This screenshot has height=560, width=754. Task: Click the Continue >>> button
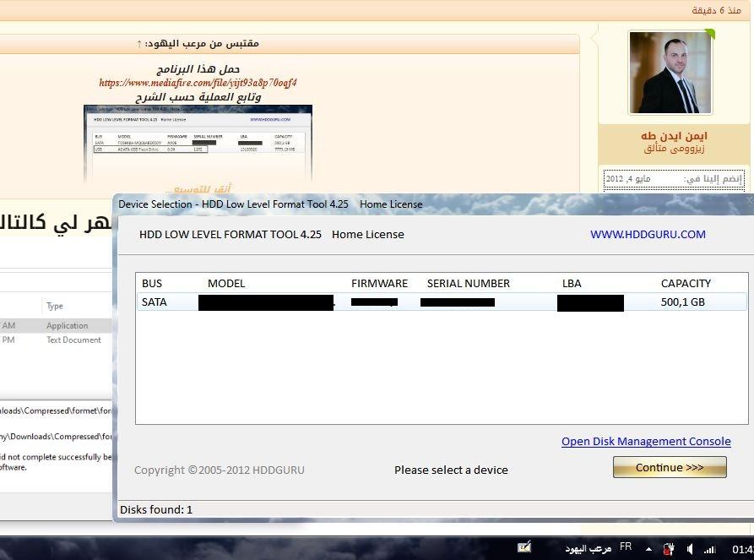coord(670,467)
